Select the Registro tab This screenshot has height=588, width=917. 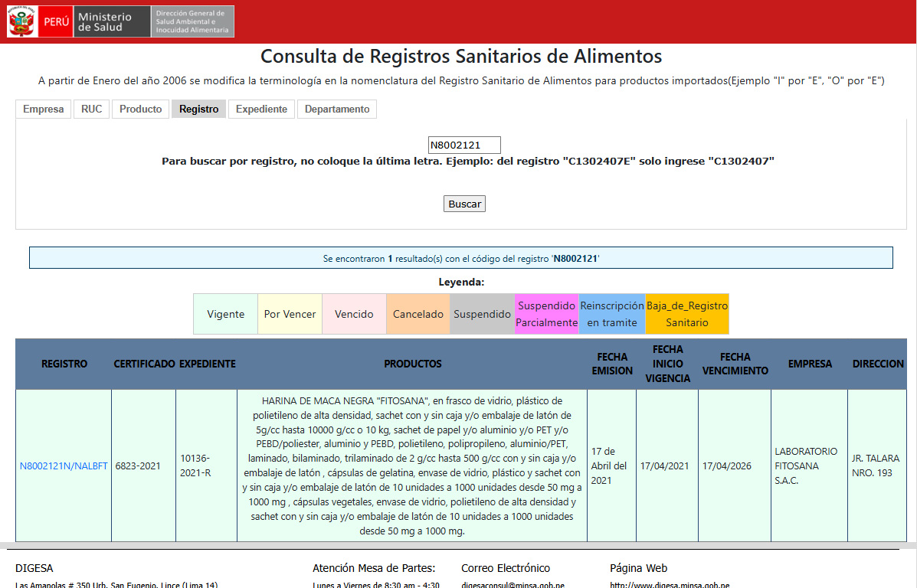tap(198, 109)
